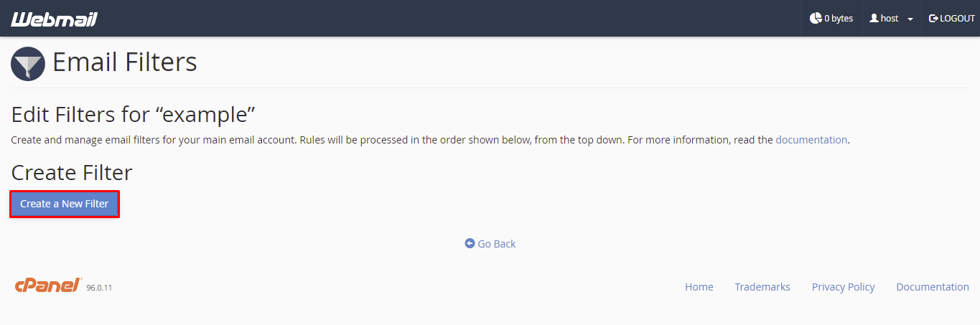Open the Trademarks footer link
The width and height of the screenshot is (980, 325).
pyautogui.click(x=762, y=287)
